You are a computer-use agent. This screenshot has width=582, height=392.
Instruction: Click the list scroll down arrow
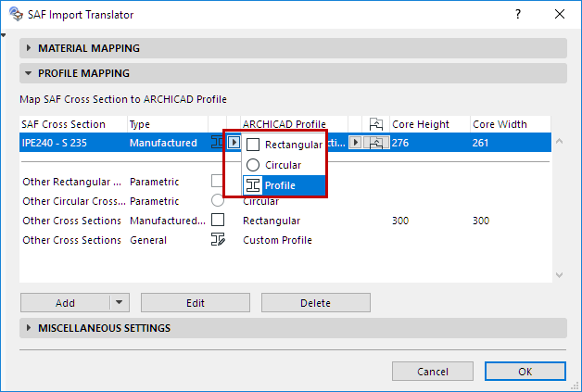560,275
